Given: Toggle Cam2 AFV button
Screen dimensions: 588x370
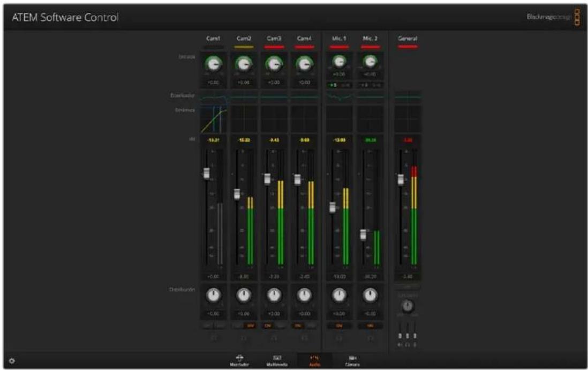Looking at the screenshot, I should pos(250,325).
